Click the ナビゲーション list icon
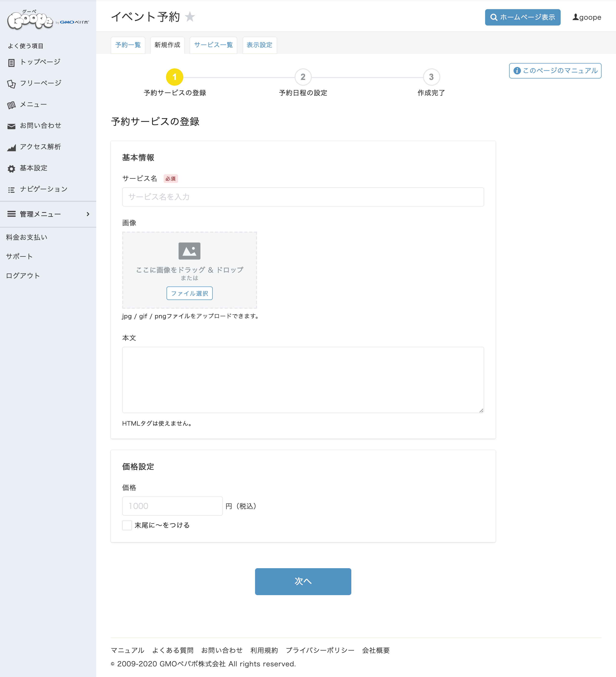616x677 pixels. (11, 190)
